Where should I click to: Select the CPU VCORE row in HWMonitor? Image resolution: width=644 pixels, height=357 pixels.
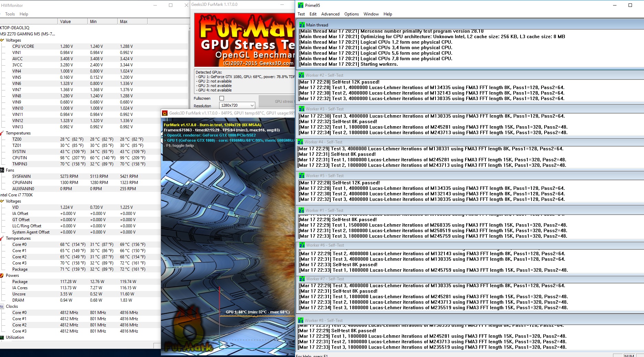tap(94, 46)
